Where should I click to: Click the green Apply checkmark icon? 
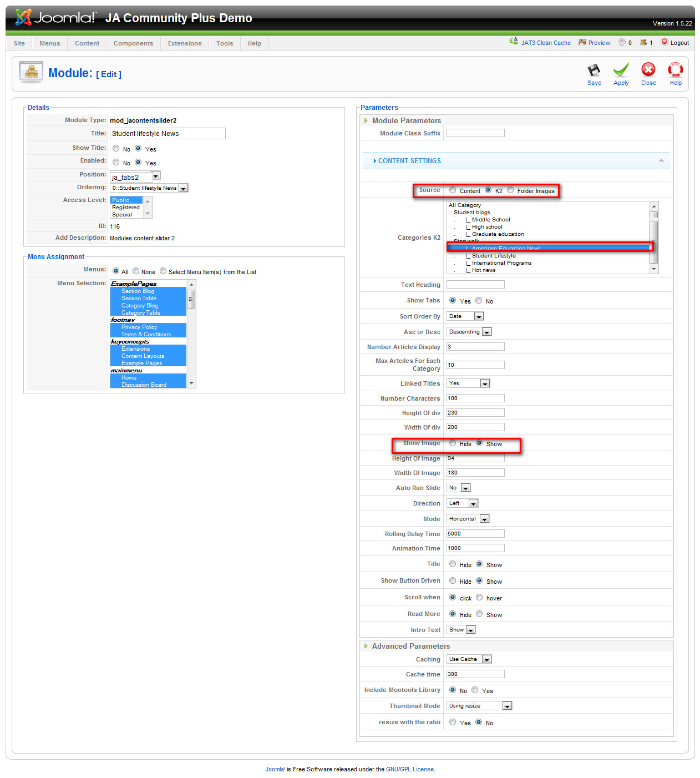click(x=621, y=70)
